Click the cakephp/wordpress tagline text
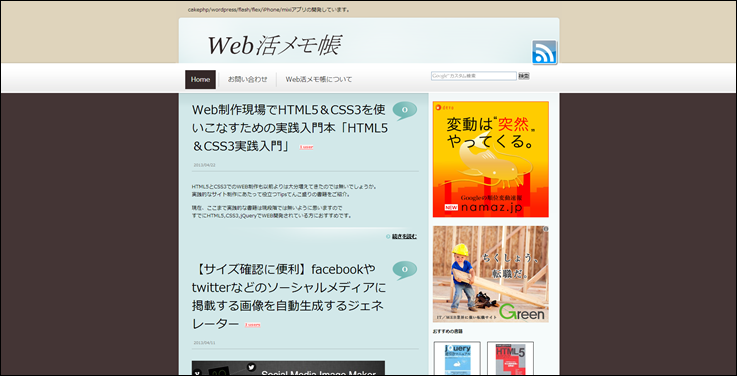 coord(268,9)
